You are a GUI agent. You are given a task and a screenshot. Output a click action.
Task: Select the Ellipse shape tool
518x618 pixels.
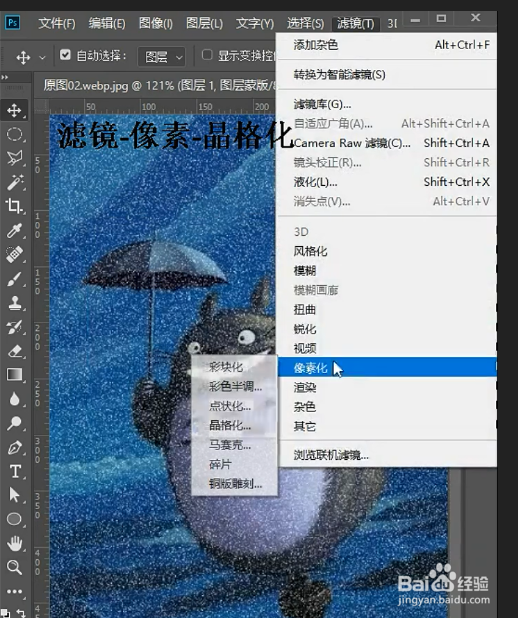tap(15, 519)
